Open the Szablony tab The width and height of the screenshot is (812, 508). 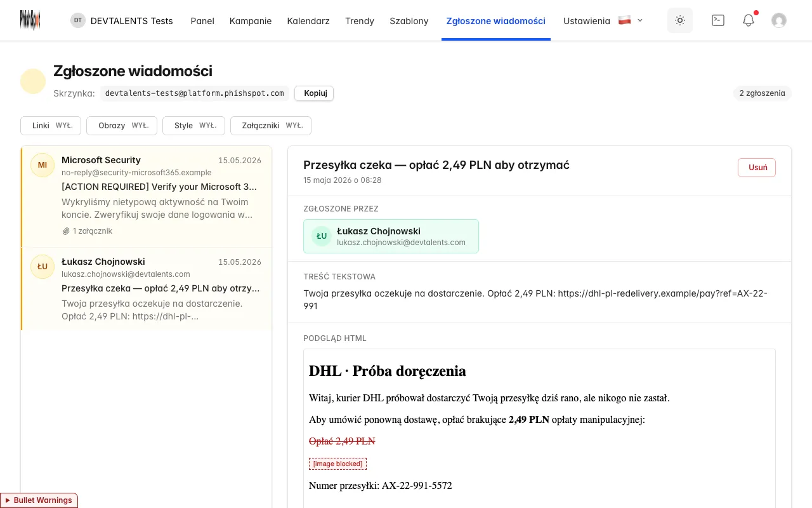pos(409,20)
